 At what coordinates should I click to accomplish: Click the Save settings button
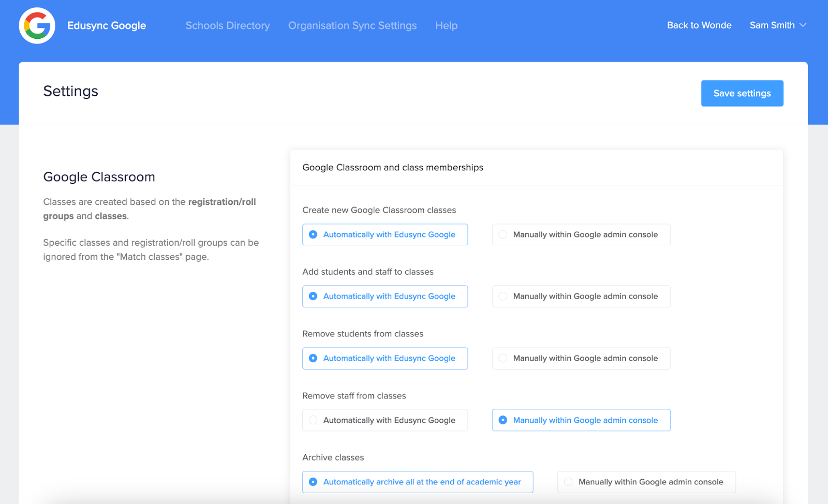[742, 93]
